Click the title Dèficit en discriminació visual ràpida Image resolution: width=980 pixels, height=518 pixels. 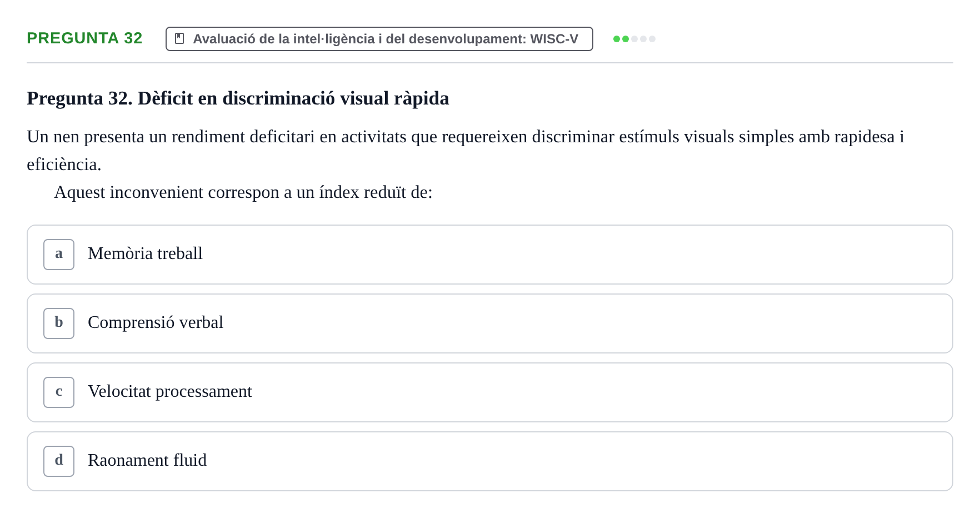point(293,98)
